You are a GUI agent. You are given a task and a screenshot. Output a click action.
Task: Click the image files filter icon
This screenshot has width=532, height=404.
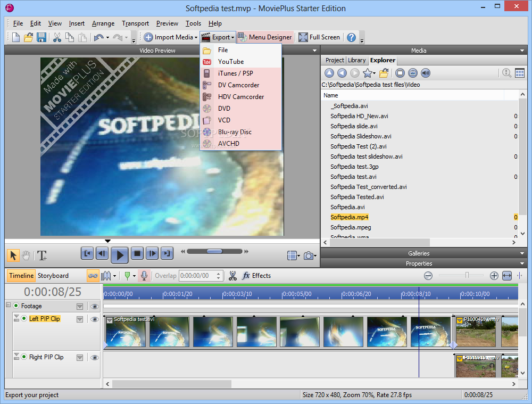(x=413, y=73)
